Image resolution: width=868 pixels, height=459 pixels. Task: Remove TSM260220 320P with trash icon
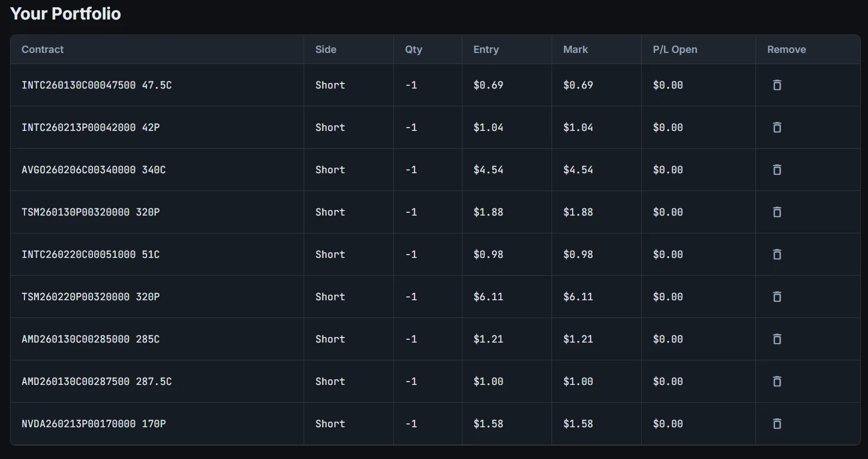[x=777, y=297]
